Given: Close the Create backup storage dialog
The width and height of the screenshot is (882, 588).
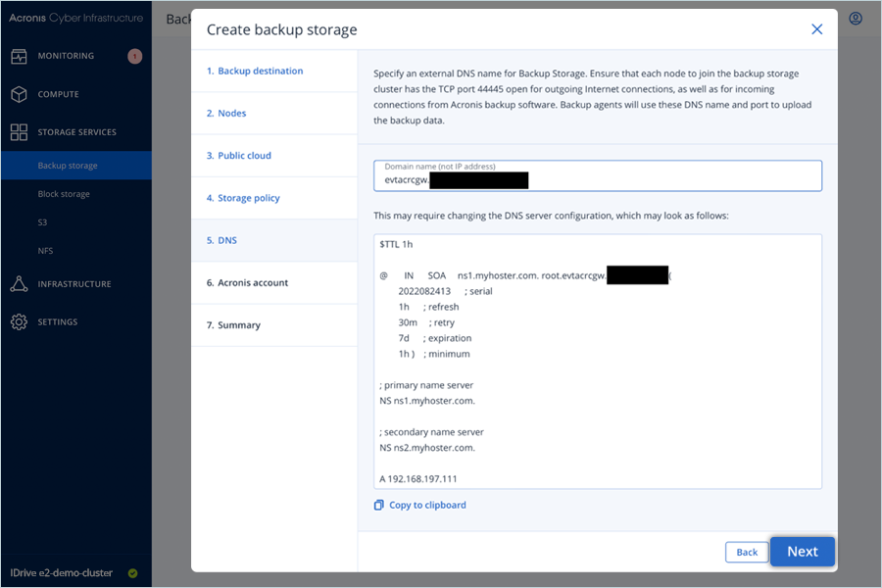Looking at the screenshot, I should point(816,30).
